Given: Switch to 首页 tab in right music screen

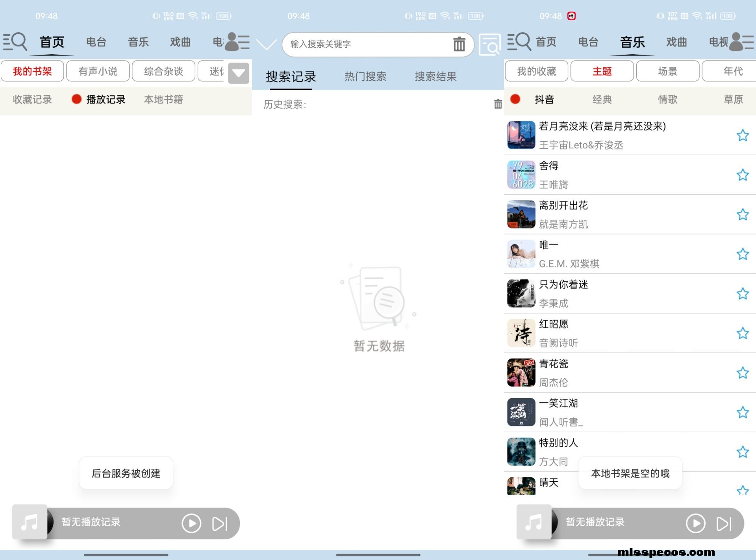Looking at the screenshot, I should (x=546, y=42).
